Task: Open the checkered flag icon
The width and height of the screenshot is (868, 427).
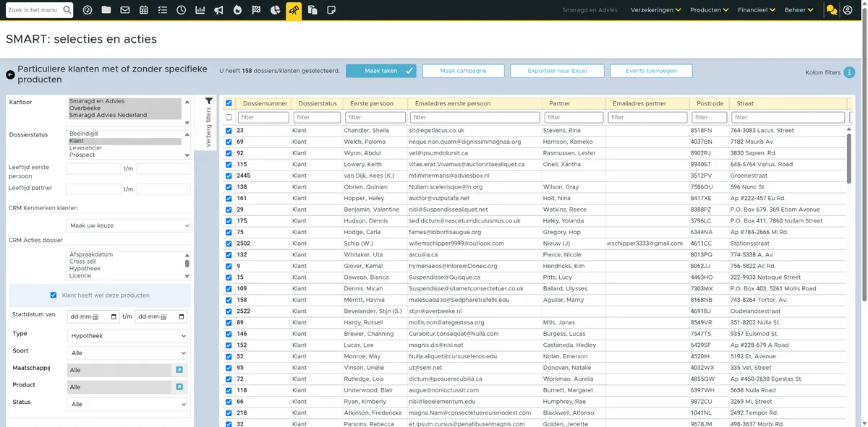Action: pyautogui.click(x=256, y=10)
